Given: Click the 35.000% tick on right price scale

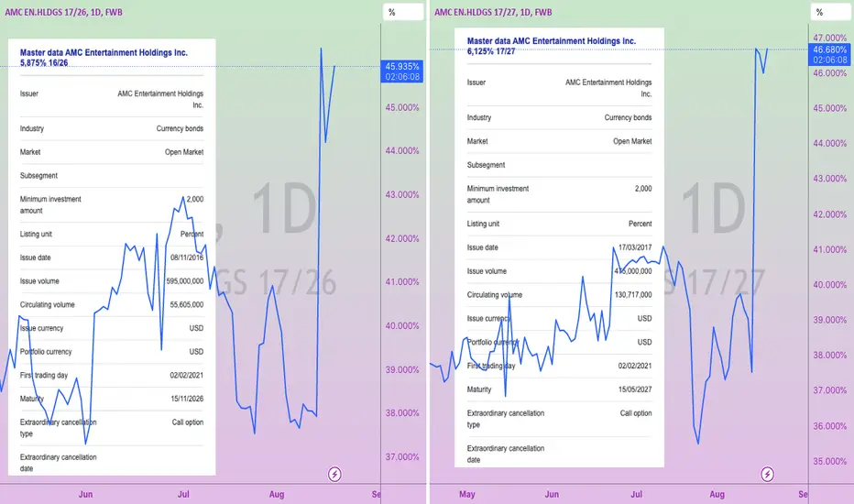Looking at the screenshot, I should [830, 462].
